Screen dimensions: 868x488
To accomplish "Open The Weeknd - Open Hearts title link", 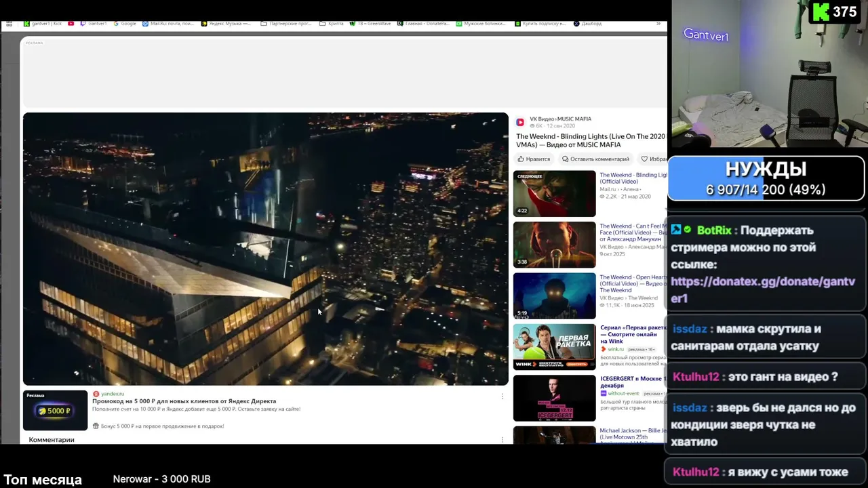I will coord(633,283).
